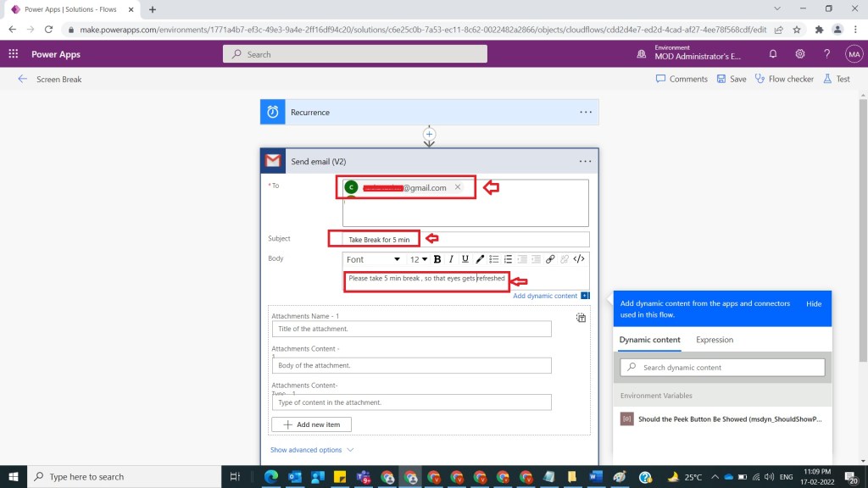Toggle bold formatting in the body toolbar
This screenshot has width=868, height=488.
click(437, 259)
